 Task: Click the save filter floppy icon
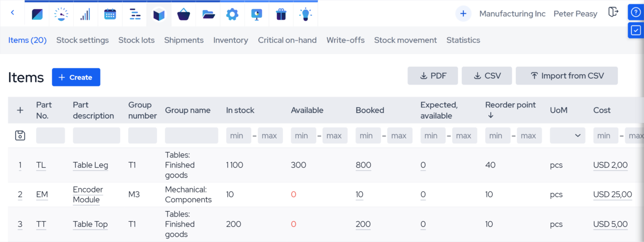pos(20,135)
